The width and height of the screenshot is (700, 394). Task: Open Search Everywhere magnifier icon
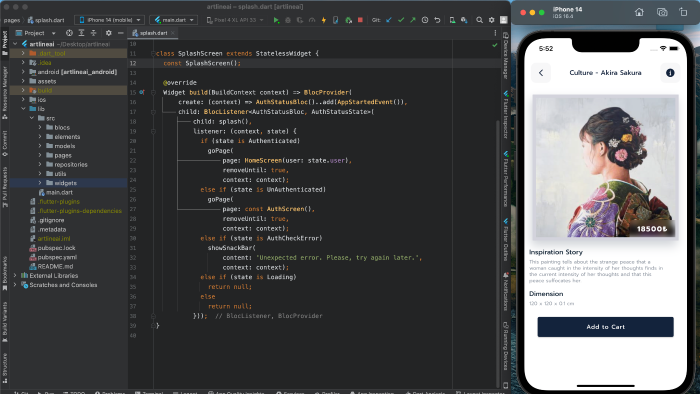pos(479,20)
